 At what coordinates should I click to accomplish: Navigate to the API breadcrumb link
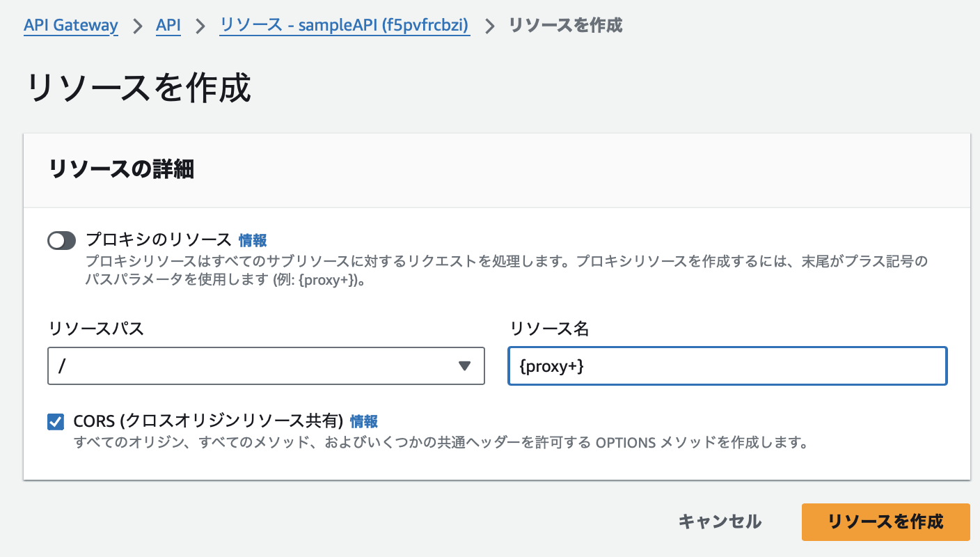pos(168,25)
